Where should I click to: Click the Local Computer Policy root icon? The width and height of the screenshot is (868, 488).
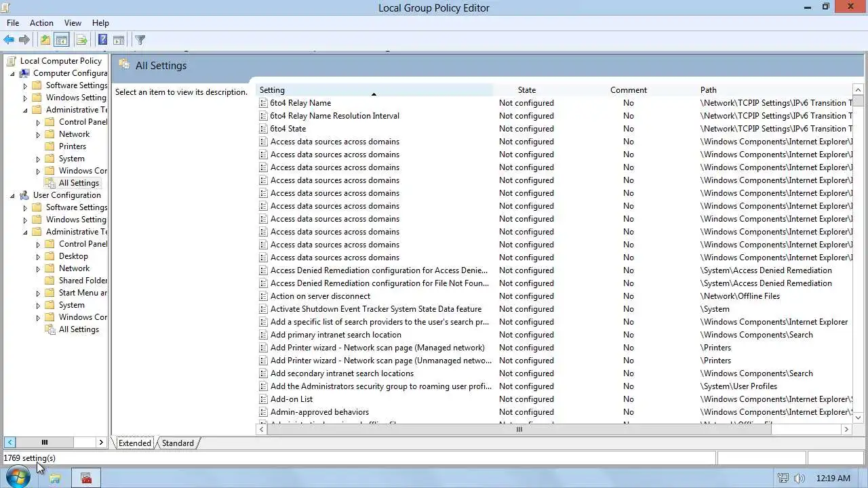[11, 60]
